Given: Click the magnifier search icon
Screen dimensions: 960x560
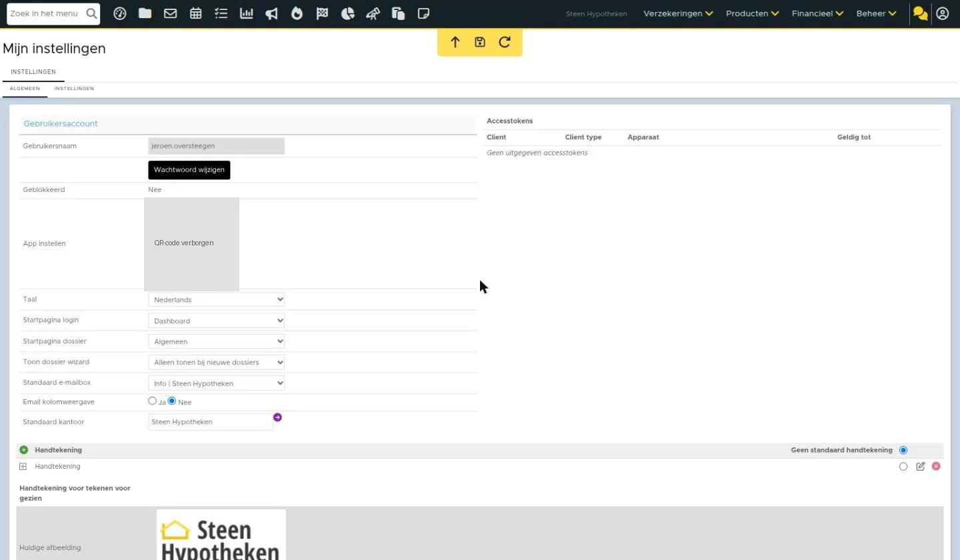Looking at the screenshot, I should click(91, 13).
